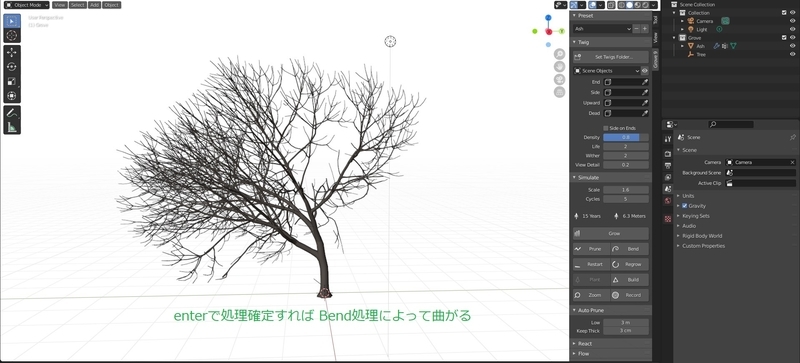800x363 pixels.
Task: Open the shading options dropdown arrow
Action: coord(654,5)
